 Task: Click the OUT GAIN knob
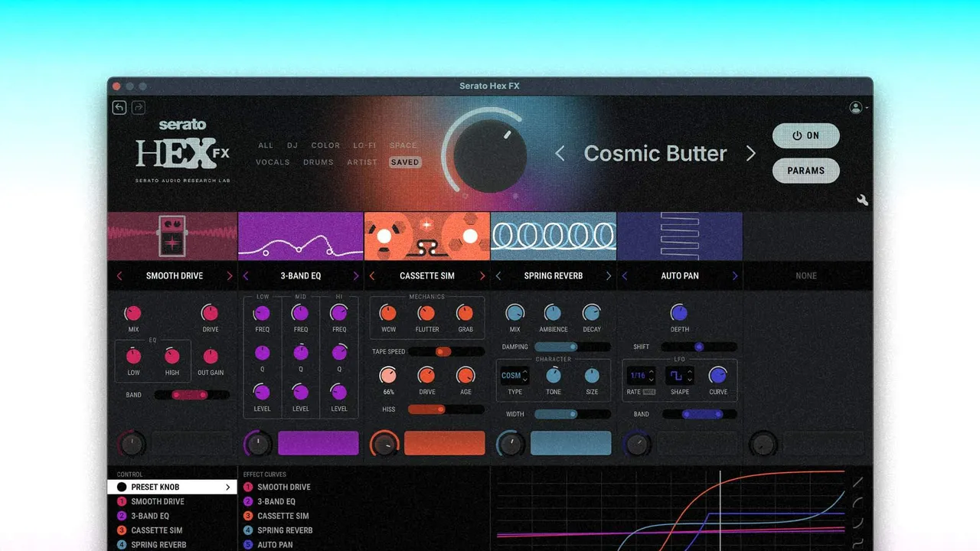click(x=211, y=356)
